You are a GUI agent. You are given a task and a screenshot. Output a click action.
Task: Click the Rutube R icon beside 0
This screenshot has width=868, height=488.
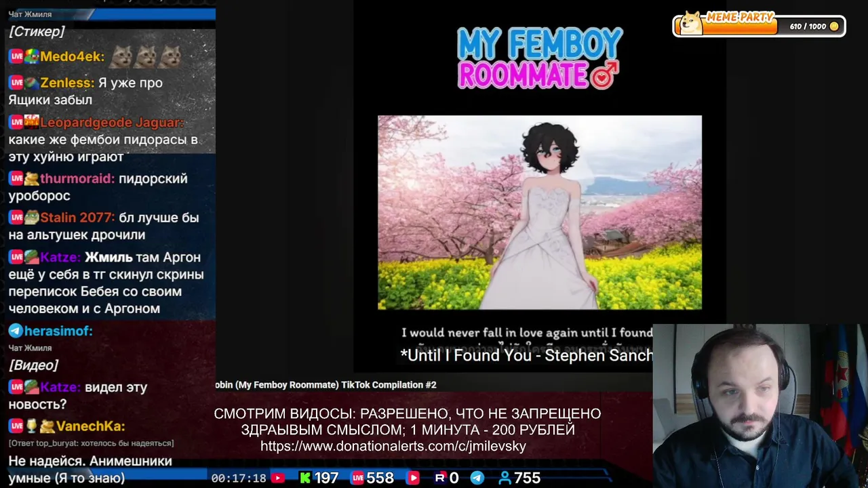tap(439, 478)
